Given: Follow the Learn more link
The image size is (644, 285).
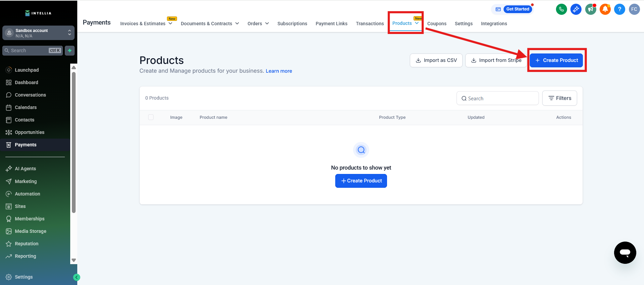Looking at the screenshot, I should [x=279, y=71].
